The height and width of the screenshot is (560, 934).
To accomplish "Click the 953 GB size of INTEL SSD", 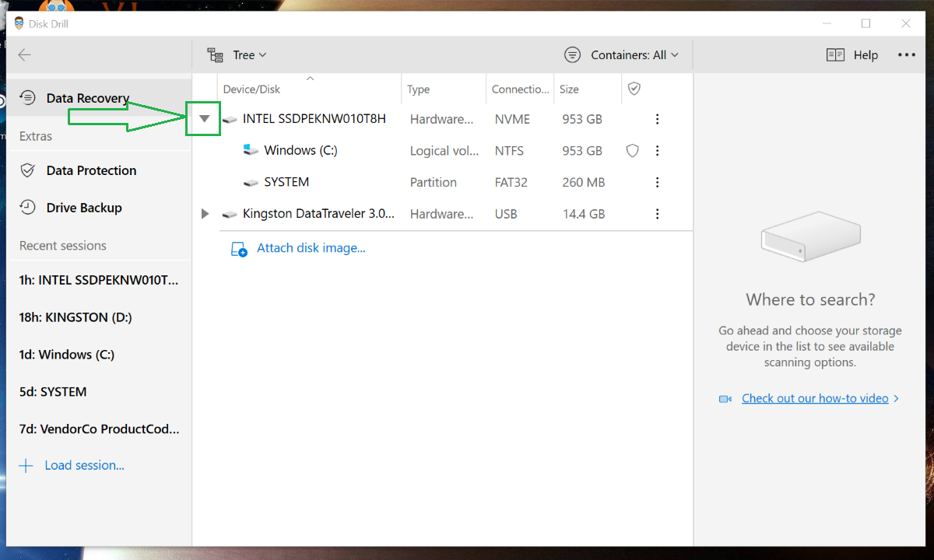I will point(582,119).
